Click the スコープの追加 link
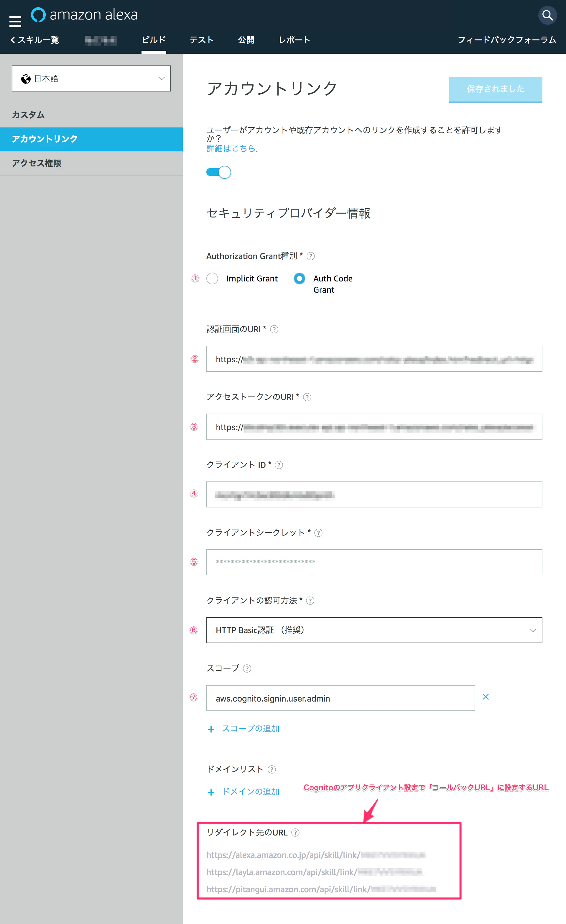 pyautogui.click(x=250, y=729)
